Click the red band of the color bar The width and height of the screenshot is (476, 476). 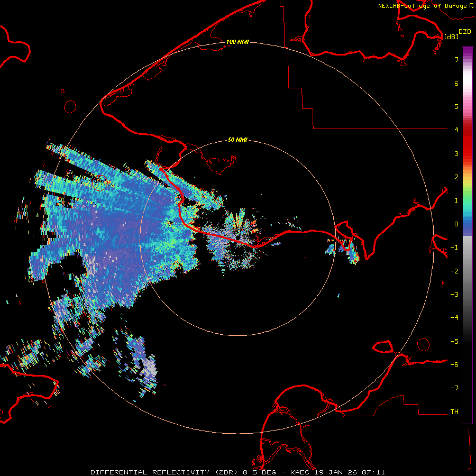tap(467, 143)
